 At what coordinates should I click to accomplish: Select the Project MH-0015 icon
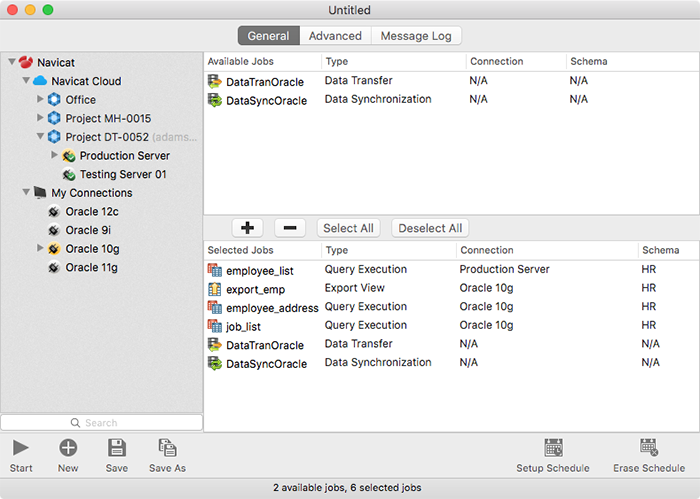coord(54,118)
